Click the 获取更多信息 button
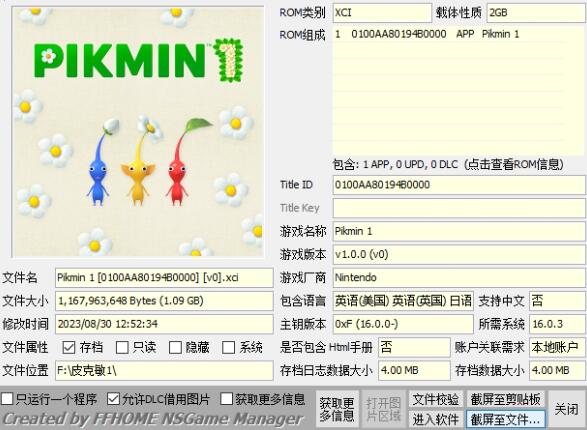This screenshot has height=430, width=587. point(337,409)
